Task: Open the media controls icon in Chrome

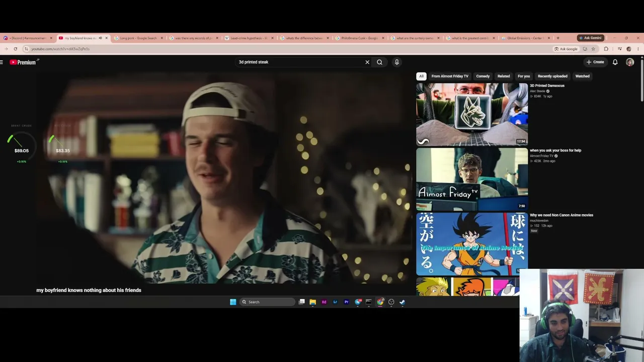Action: 620,49
